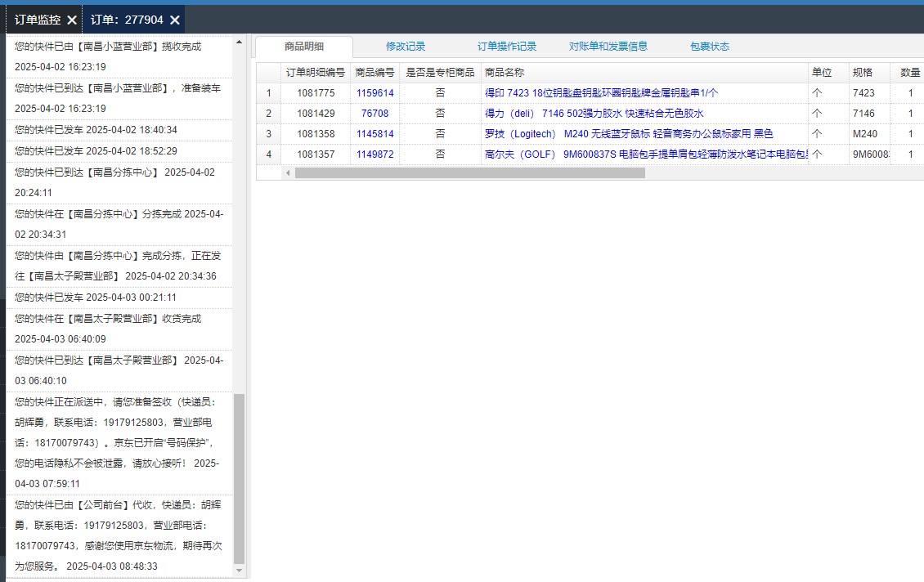Click the 否 cell in row 1081358
924x582 pixels.
[x=440, y=134]
